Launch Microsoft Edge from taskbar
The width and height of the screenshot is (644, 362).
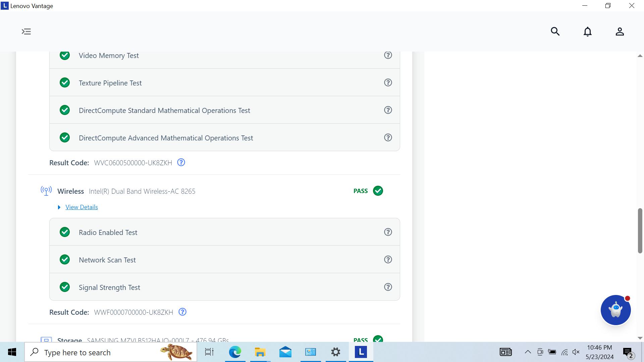tap(235, 352)
